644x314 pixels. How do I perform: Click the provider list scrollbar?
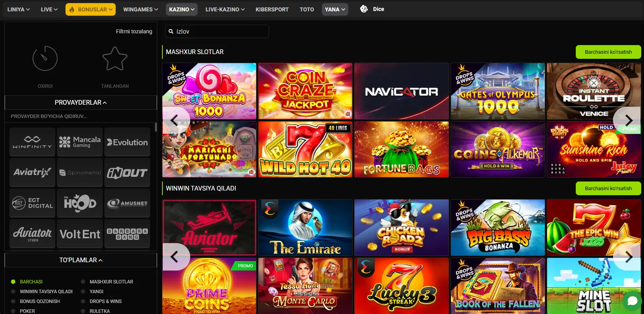156,127
